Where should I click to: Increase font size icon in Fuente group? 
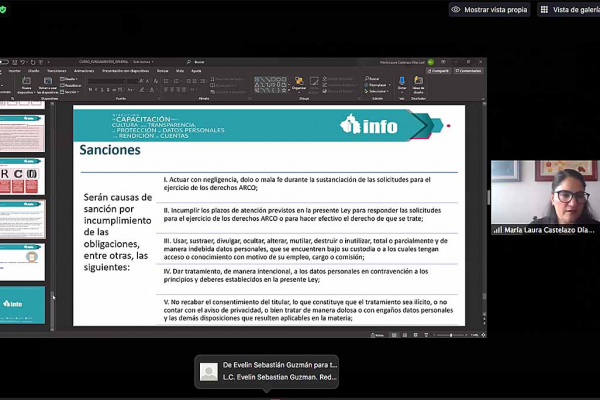[x=141, y=81]
